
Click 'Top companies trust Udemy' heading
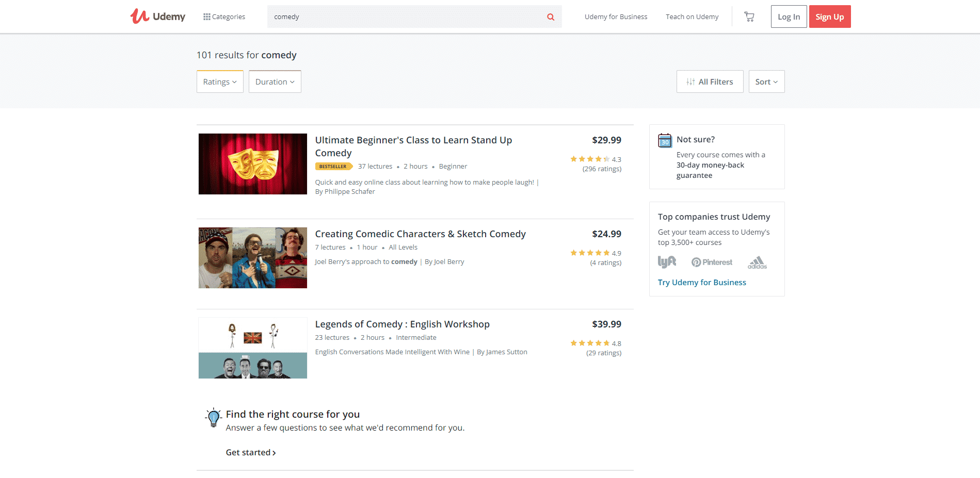(x=714, y=217)
